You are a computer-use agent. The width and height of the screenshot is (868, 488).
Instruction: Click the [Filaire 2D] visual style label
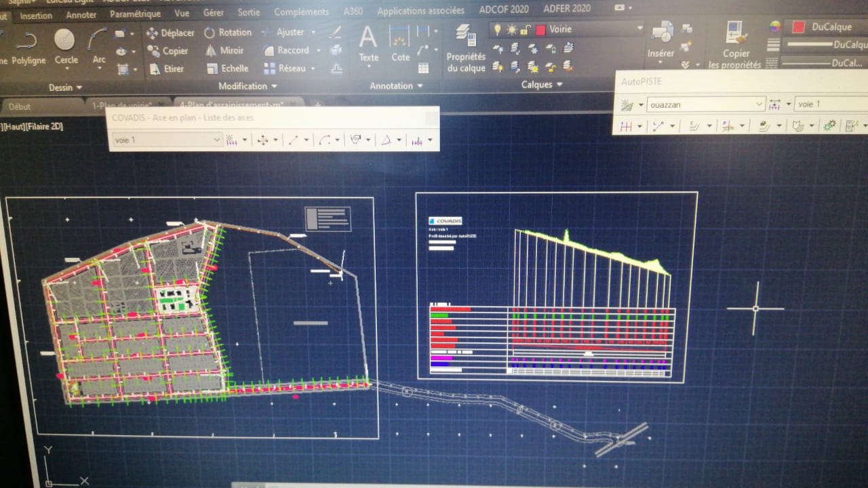(x=45, y=126)
